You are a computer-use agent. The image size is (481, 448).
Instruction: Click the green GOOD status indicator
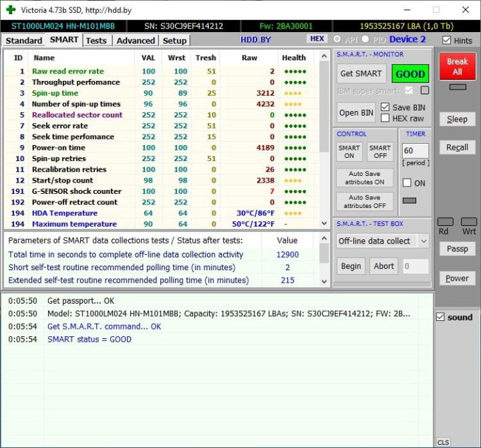tap(410, 74)
